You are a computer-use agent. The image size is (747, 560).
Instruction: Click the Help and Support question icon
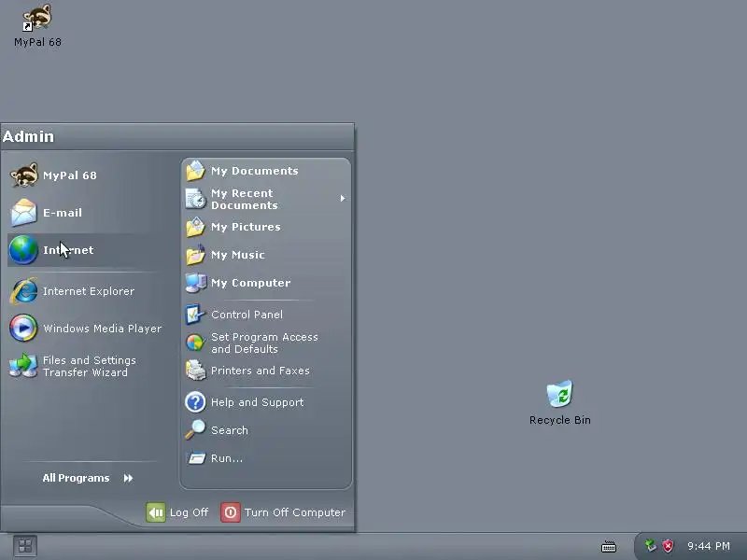[195, 402]
